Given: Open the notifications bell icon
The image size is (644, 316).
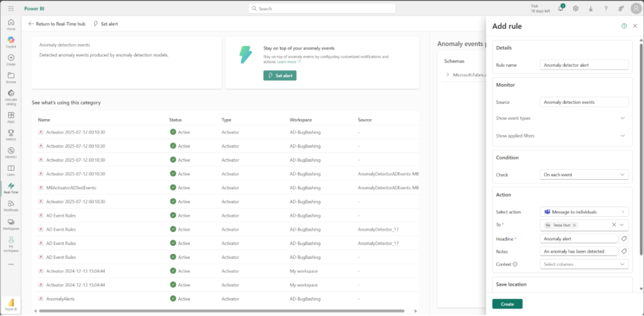Looking at the screenshot, I should [x=561, y=8].
